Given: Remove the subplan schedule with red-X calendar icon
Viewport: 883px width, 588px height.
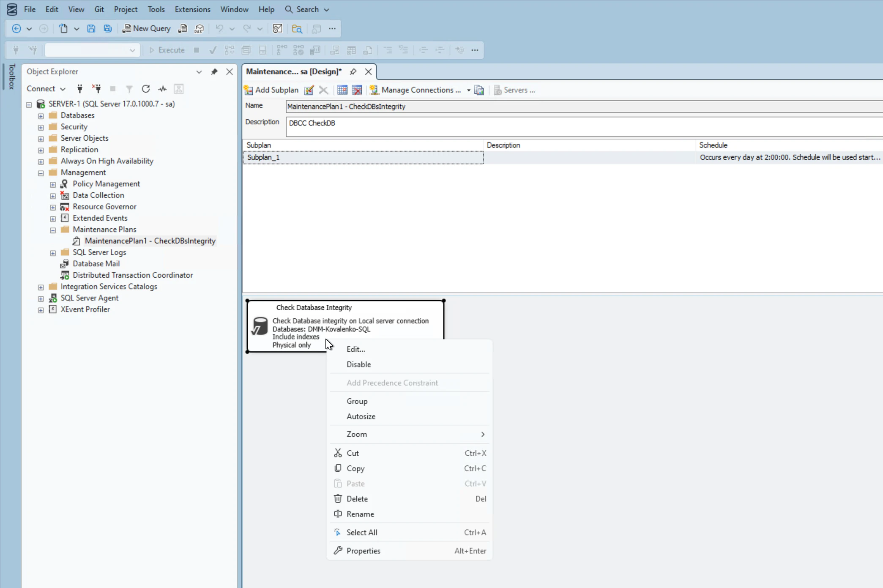Looking at the screenshot, I should coord(357,90).
